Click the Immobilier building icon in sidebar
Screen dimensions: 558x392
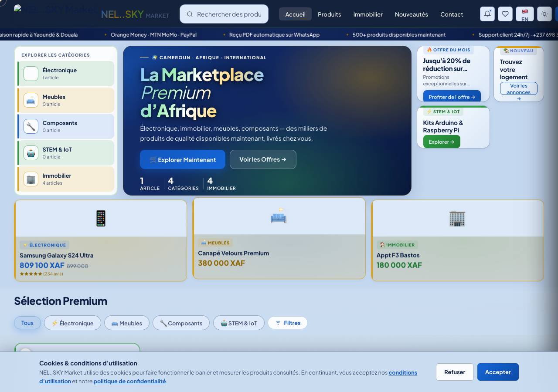click(31, 179)
